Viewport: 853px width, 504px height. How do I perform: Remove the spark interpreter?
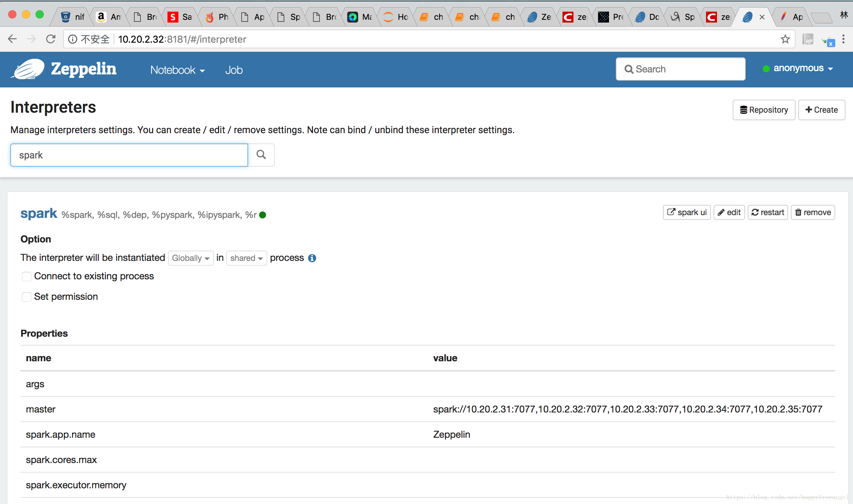(813, 212)
